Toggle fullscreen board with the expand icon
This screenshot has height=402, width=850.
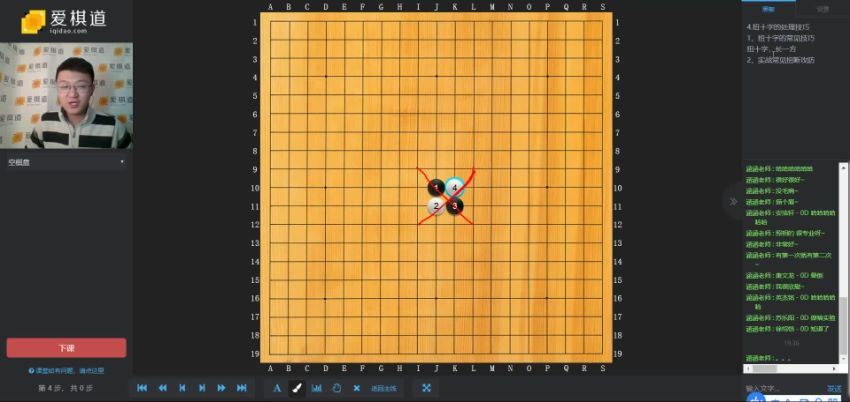(x=427, y=388)
